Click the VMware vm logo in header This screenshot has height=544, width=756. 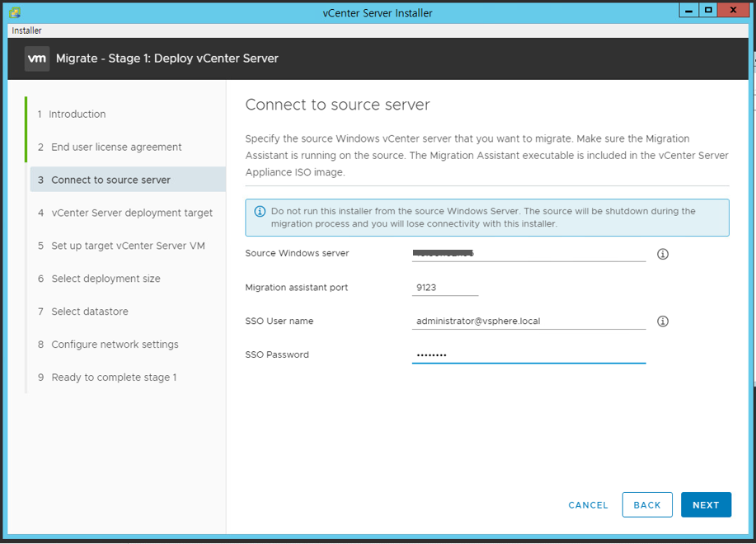click(x=37, y=59)
